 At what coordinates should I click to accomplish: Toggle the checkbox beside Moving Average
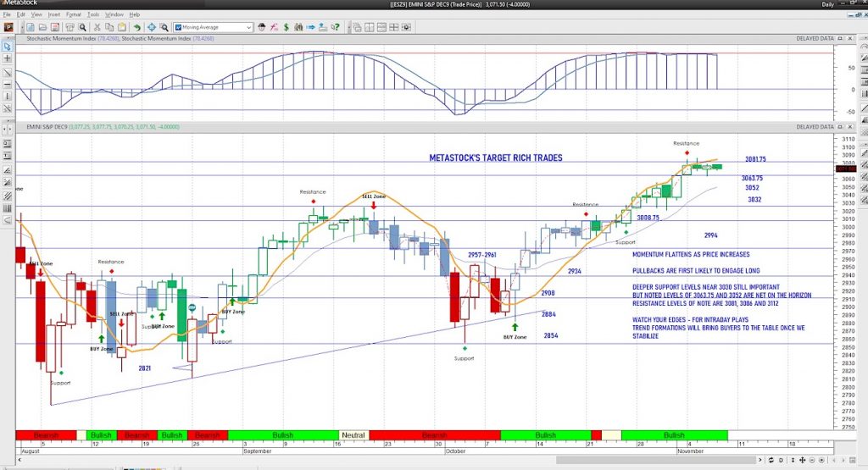click(178, 27)
